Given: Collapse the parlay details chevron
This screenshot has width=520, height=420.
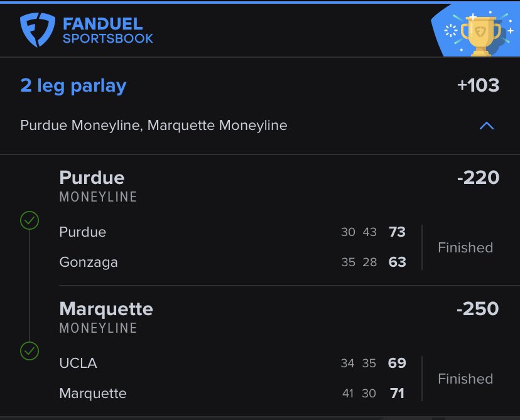Looking at the screenshot, I should pyautogui.click(x=487, y=126).
